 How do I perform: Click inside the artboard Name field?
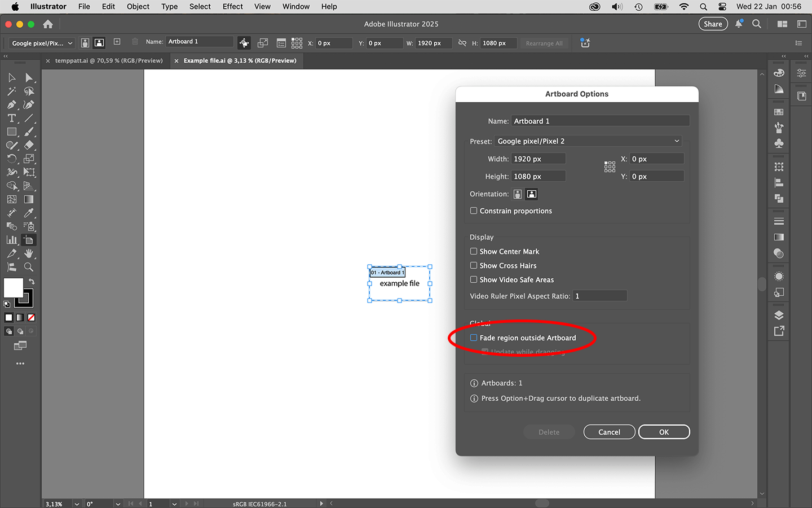pyautogui.click(x=599, y=120)
